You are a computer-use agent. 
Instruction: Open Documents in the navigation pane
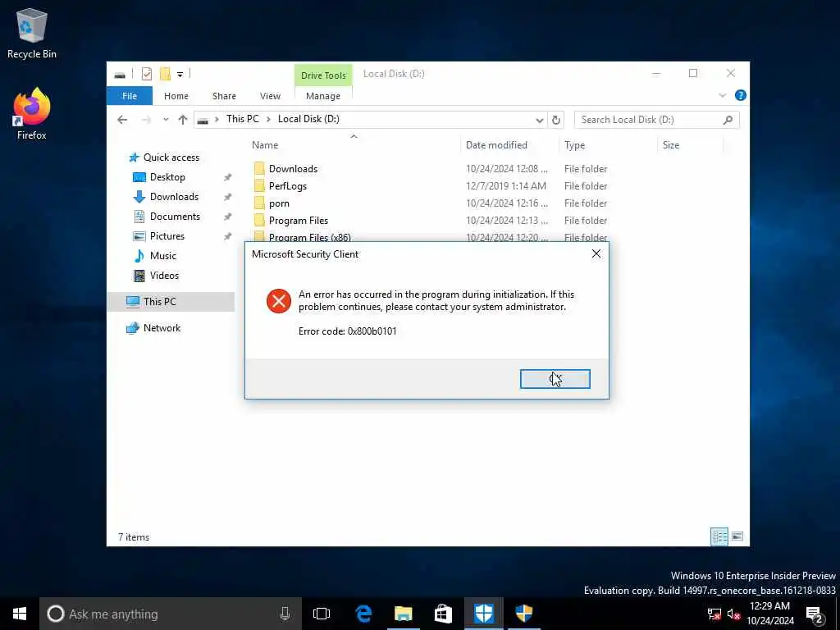pos(175,217)
